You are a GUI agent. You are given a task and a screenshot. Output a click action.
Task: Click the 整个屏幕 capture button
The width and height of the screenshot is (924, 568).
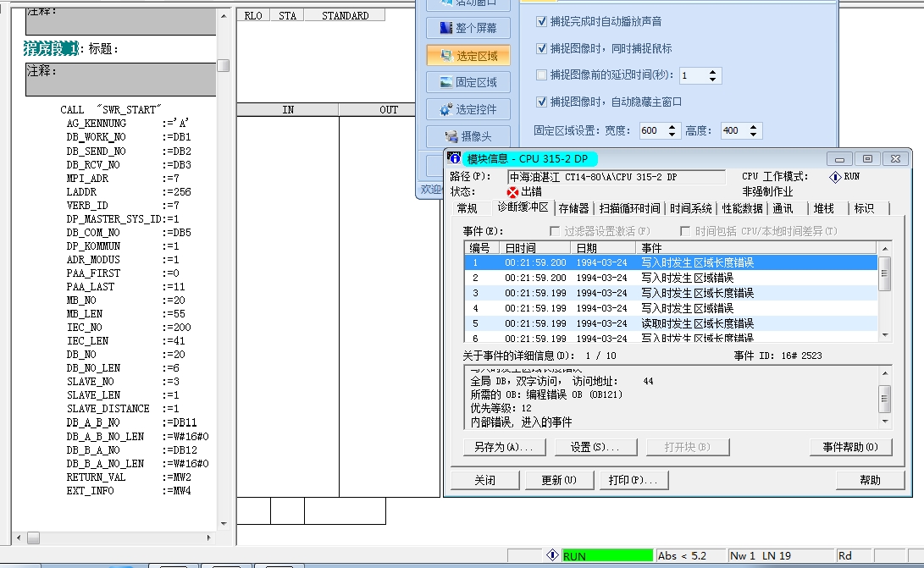[x=468, y=28]
